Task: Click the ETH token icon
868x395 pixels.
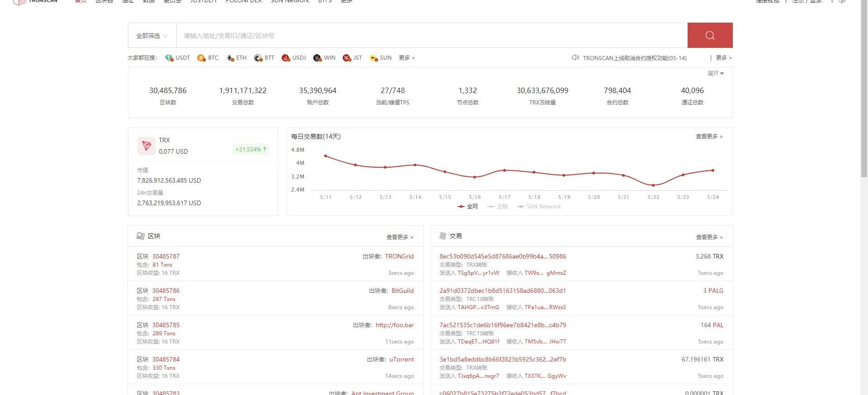Action: point(230,58)
